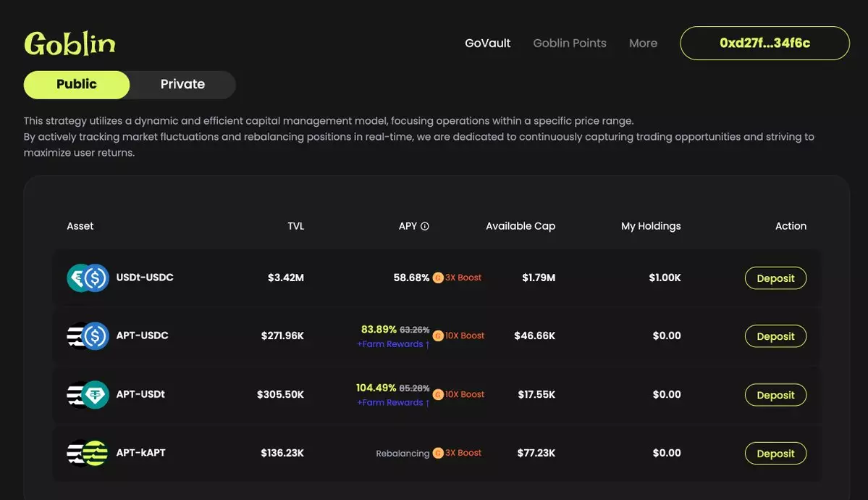Select the Public vault toggle

[x=77, y=85]
